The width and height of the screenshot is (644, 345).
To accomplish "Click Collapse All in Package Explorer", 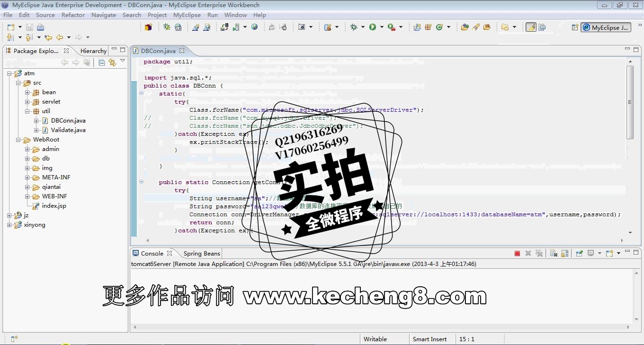I will pos(101,62).
